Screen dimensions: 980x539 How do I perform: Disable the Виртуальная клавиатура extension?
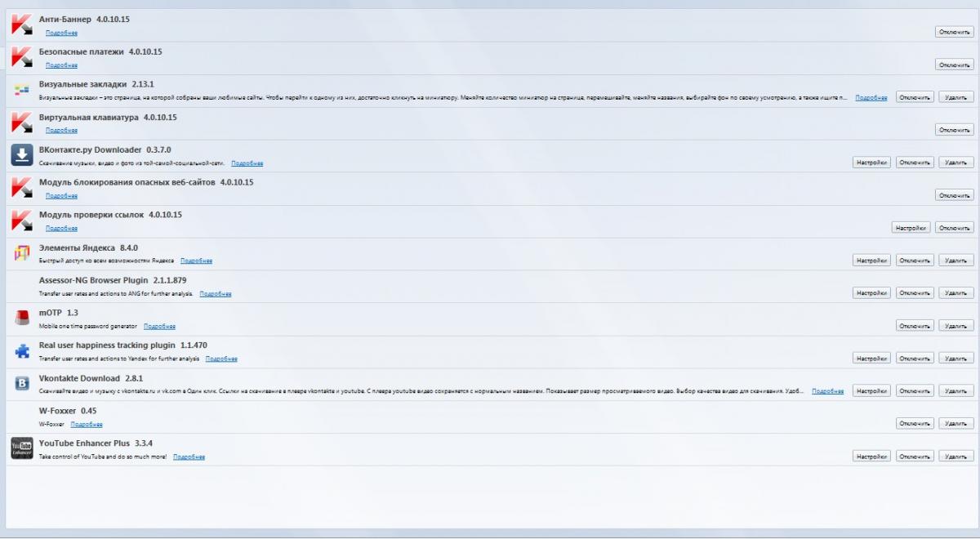tap(954, 130)
